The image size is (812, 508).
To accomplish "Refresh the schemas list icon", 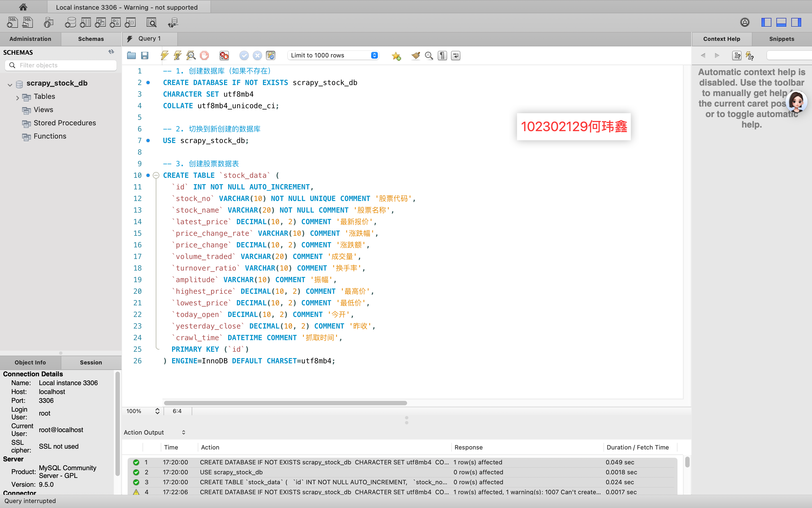I will click(111, 52).
